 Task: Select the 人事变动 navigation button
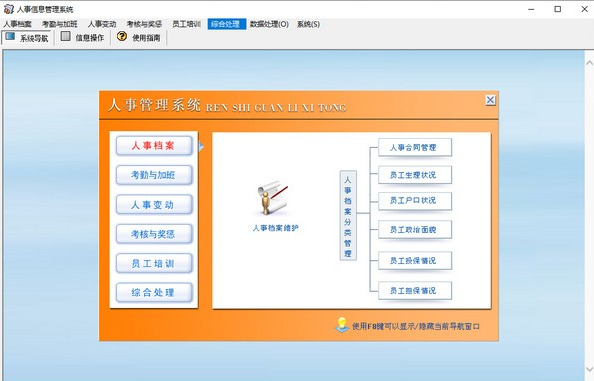coord(154,205)
